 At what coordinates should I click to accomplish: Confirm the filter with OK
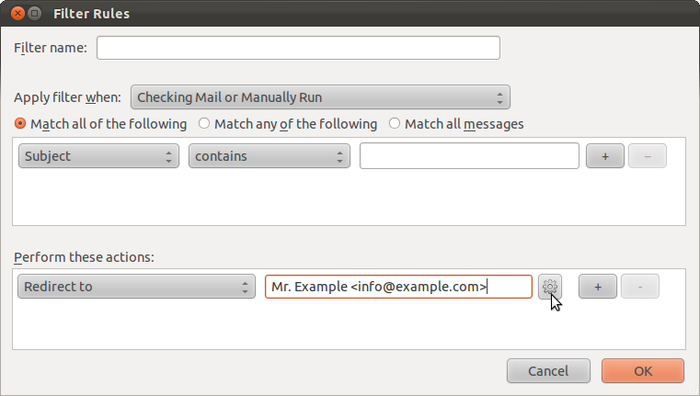tap(642, 371)
